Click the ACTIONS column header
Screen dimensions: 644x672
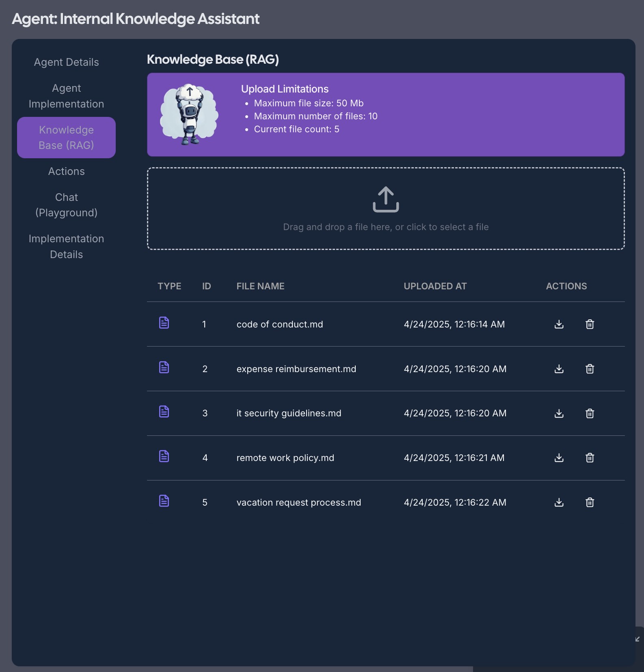click(566, 286)
